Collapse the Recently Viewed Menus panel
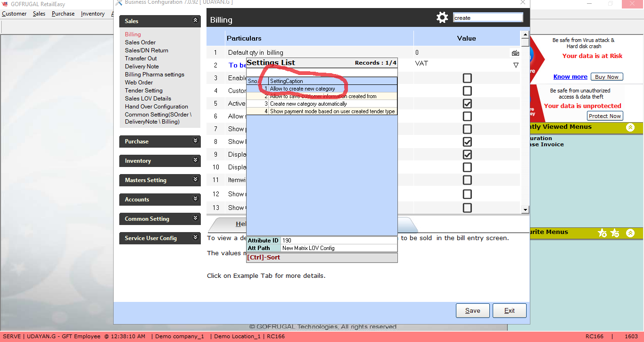The image size is (644, 342). (x=630, y=127)
